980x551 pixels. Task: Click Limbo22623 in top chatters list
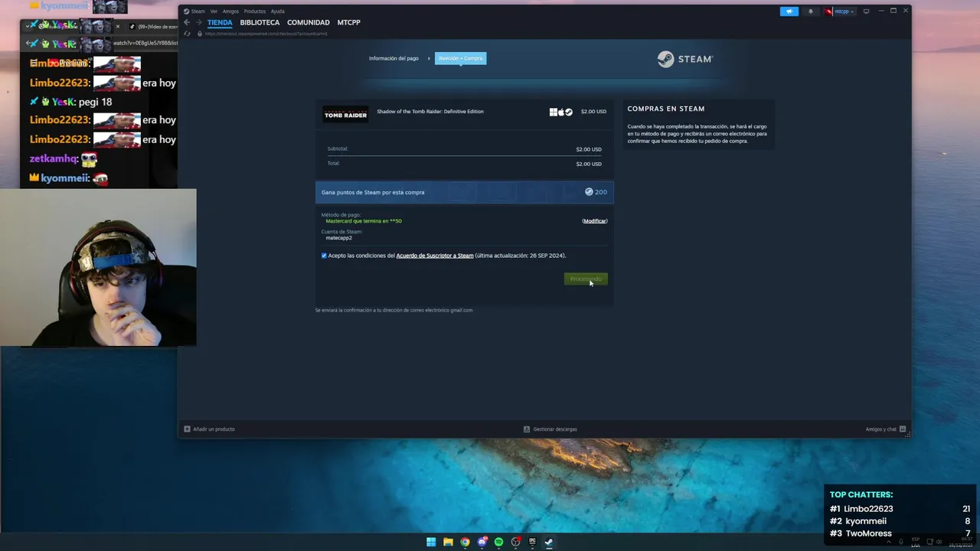coord(868,509)
